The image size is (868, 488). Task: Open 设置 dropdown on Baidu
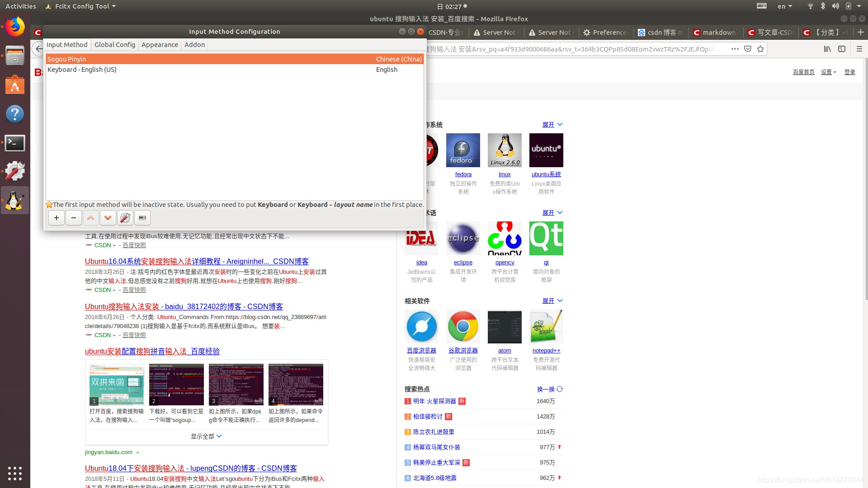(x=829, y=72)
